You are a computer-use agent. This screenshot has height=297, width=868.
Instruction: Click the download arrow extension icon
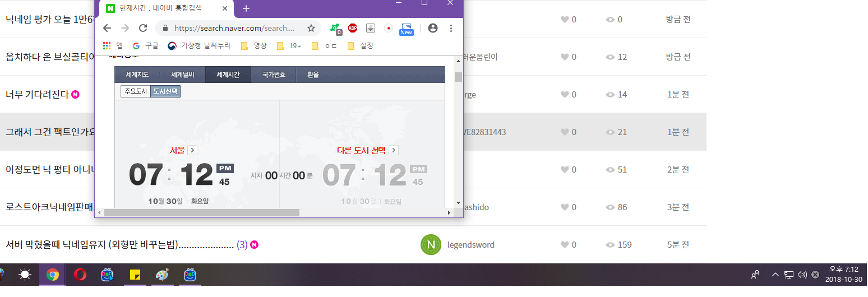(x=370, y=28)
